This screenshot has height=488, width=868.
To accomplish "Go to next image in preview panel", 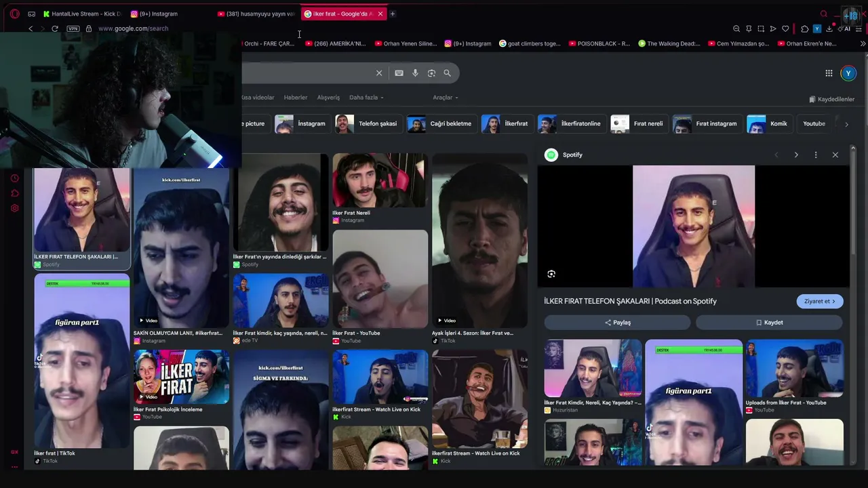I will coord(796,155).
